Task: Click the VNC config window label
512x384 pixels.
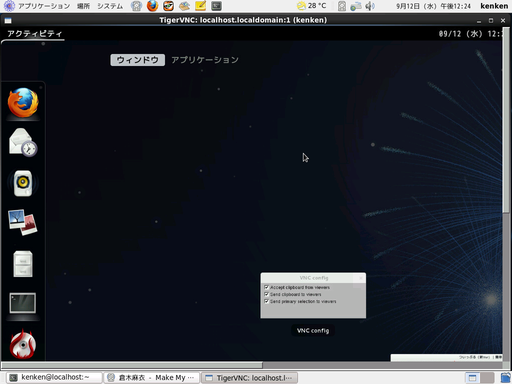Action: 313,331
